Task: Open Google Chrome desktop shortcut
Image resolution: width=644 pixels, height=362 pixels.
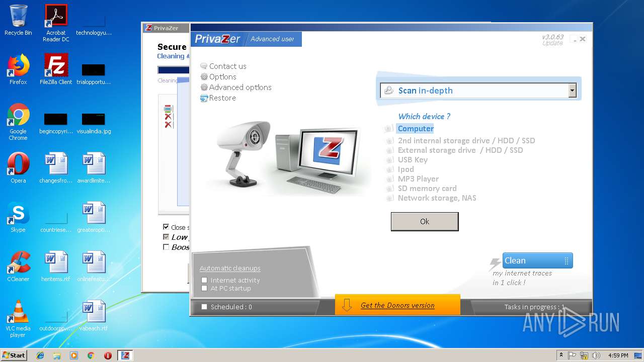Action: coord(18,122)
